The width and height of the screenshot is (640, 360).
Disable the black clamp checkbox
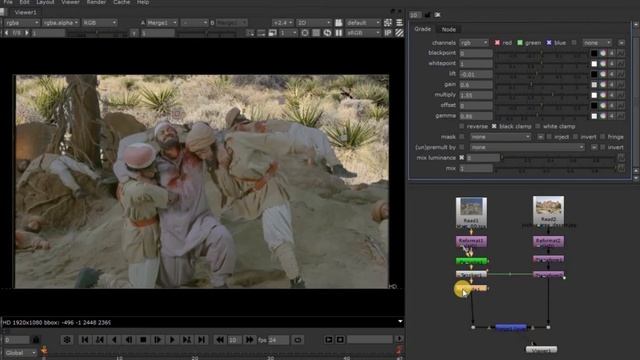click(494, 127)
